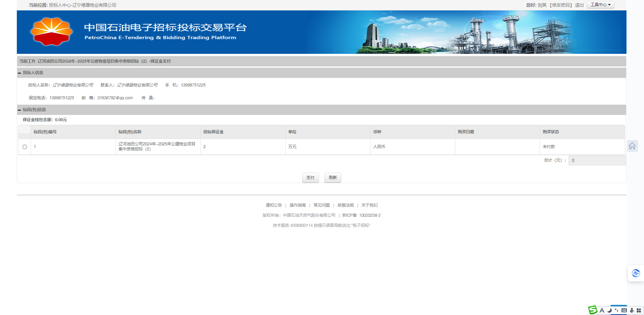644x315 pixels.
Task: Click the 技术服务 4008800114 hotline text
Action: click(x=321, y=225)
